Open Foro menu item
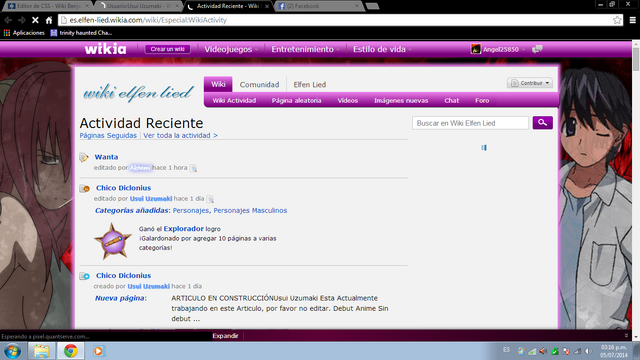 click(x=482, y=100)
